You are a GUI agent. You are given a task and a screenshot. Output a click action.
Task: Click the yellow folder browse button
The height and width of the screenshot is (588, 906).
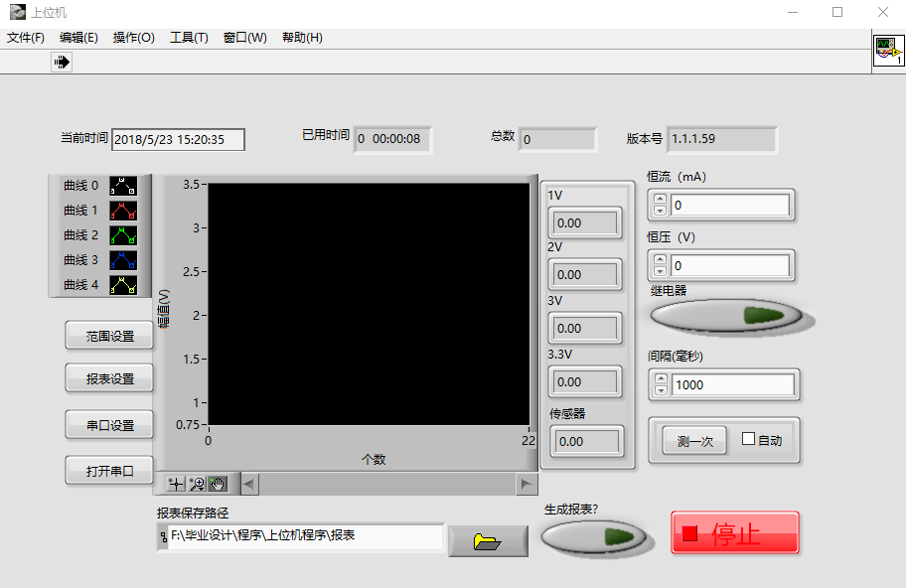(488, 541)
